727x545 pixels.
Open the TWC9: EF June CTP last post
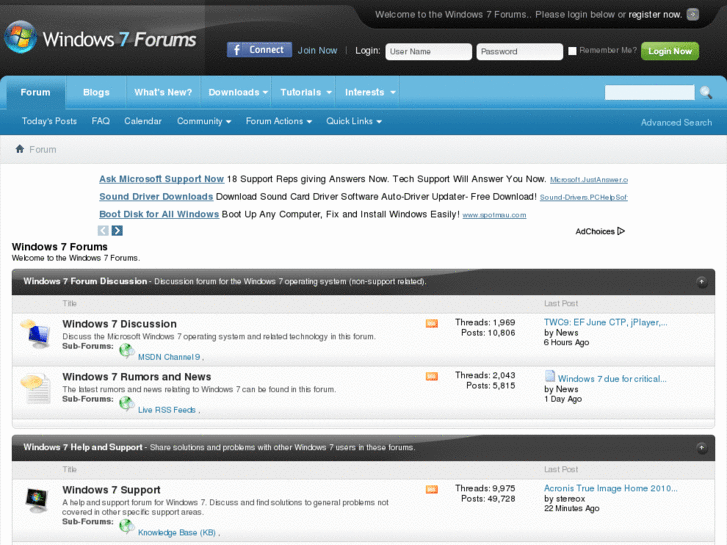click(x=605, y=322)
